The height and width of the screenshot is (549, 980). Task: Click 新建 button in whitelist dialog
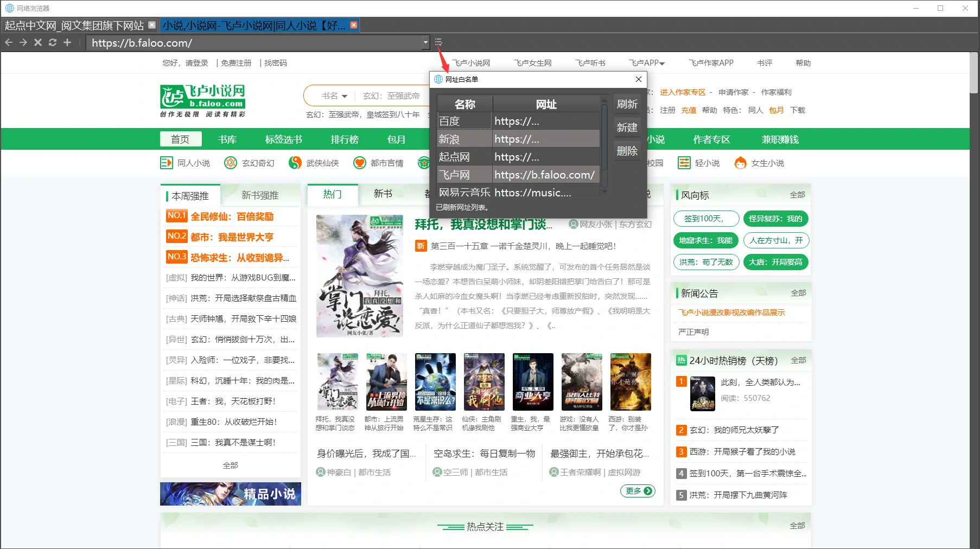627,127
